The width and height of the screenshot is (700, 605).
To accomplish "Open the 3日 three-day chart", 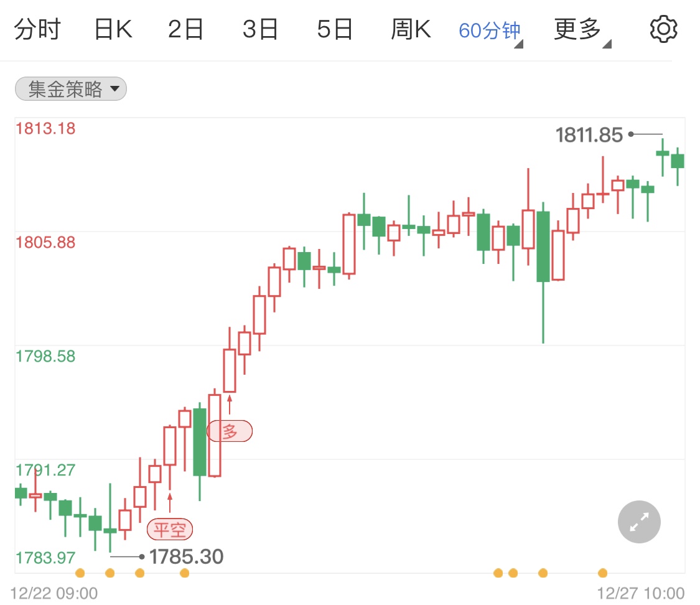I will (x=259, y=28).
